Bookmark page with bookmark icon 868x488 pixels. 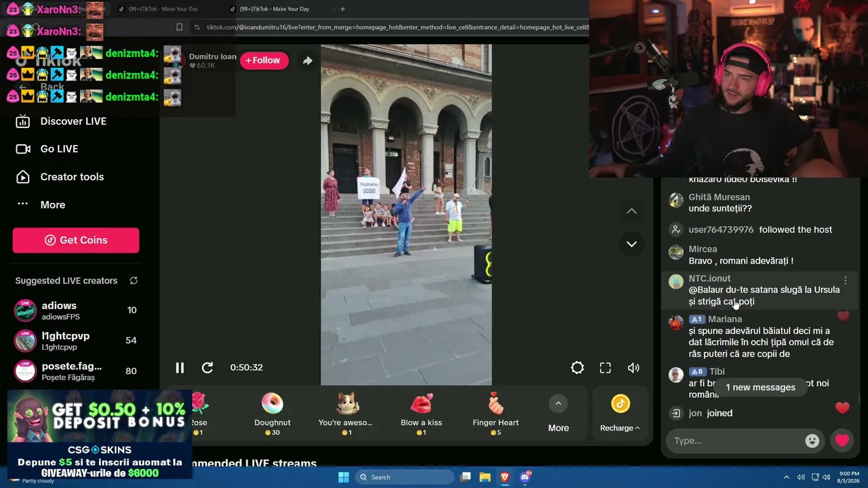pos(179,27)
